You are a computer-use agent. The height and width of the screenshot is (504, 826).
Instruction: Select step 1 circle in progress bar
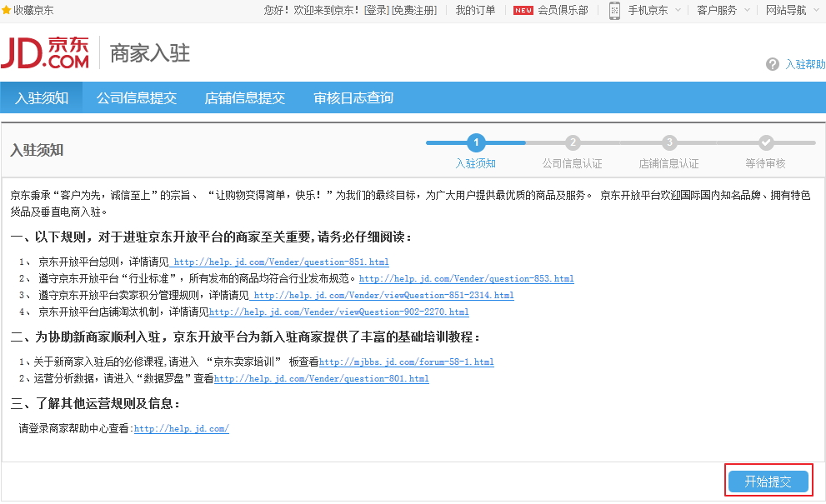pos(476,142)
